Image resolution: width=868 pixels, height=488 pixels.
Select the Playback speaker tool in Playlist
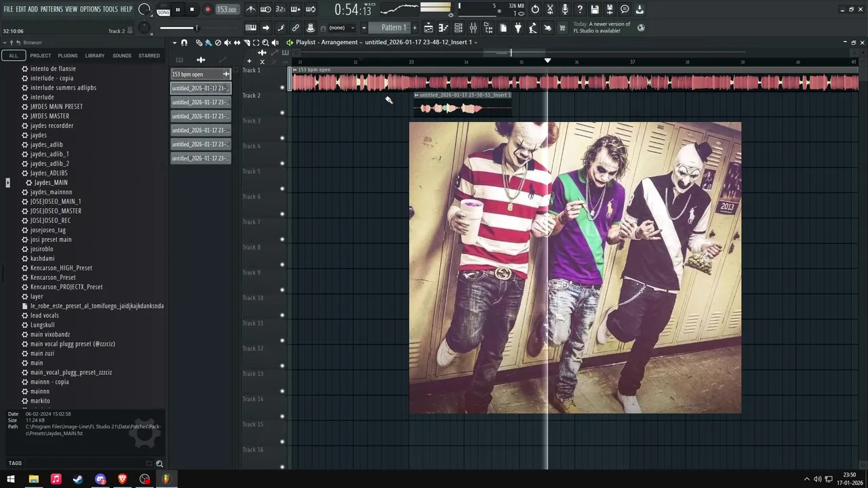coord(275,43)
